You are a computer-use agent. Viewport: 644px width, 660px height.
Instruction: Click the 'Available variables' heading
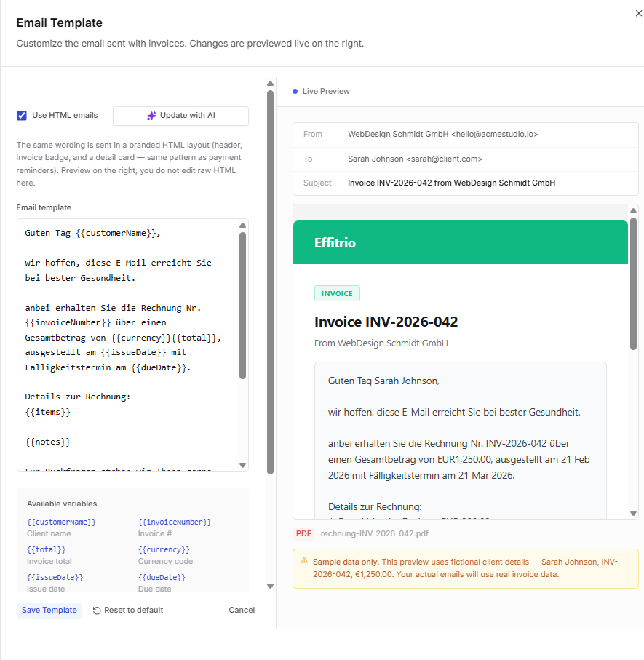[x=62, y=504]
